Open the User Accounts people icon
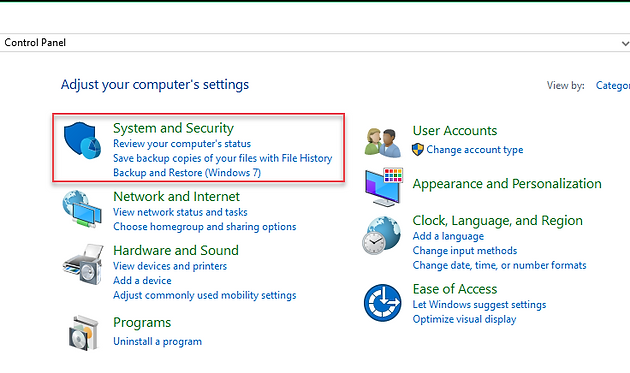The height and width of the screenshot is (373, 630). tap(382, 142)
